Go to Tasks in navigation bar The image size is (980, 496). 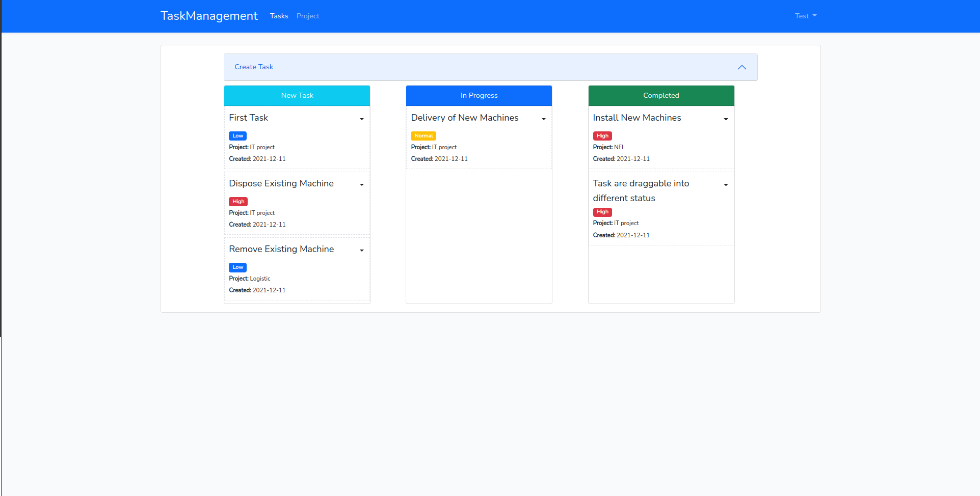279,16
